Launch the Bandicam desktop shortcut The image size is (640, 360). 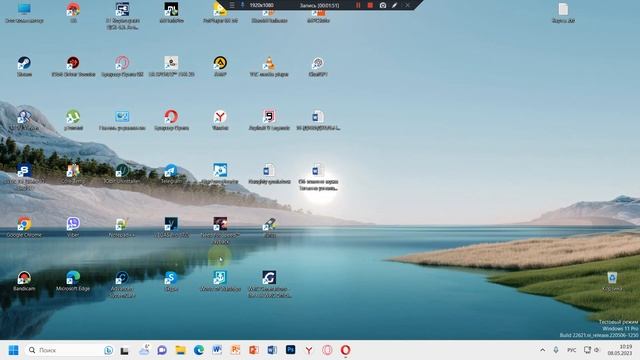pos(24,280)
